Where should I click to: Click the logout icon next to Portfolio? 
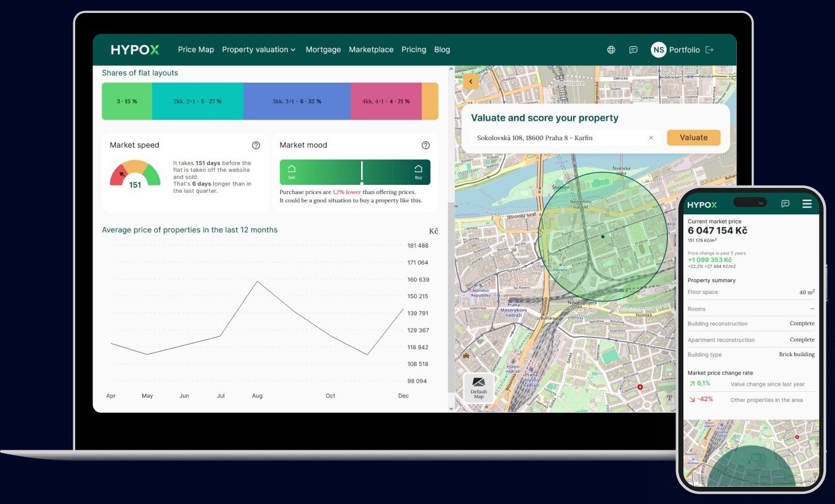click(709, 50)
